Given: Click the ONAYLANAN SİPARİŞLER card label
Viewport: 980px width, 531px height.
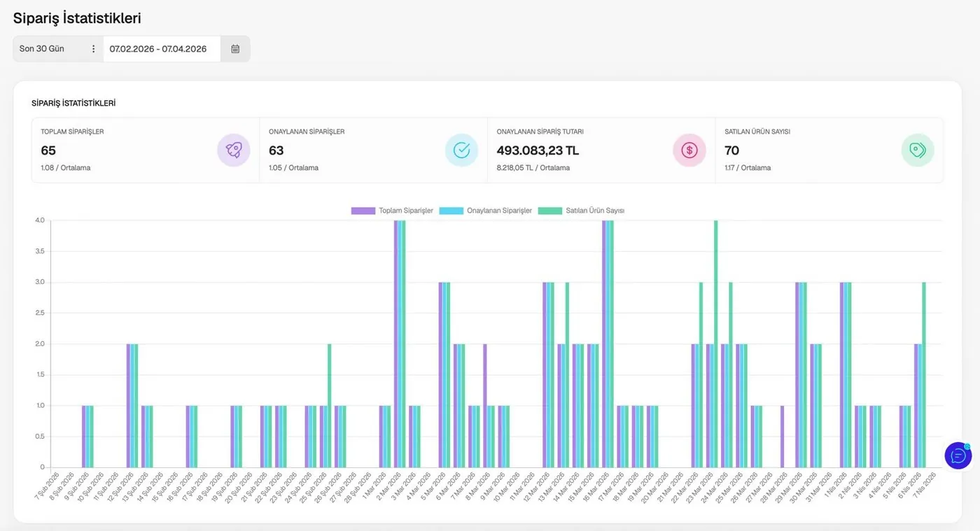Looking at the screenshot, I should coord(307,132).
